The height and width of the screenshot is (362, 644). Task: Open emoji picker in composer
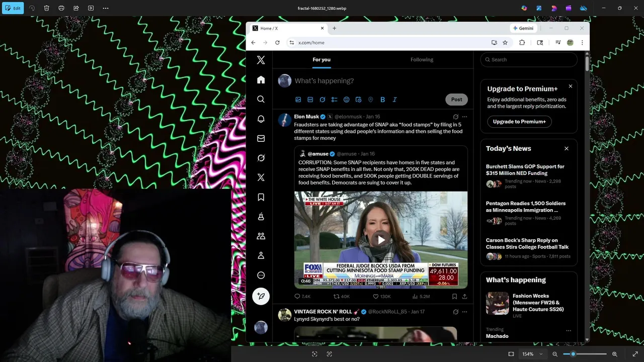(x=346, y=100)
